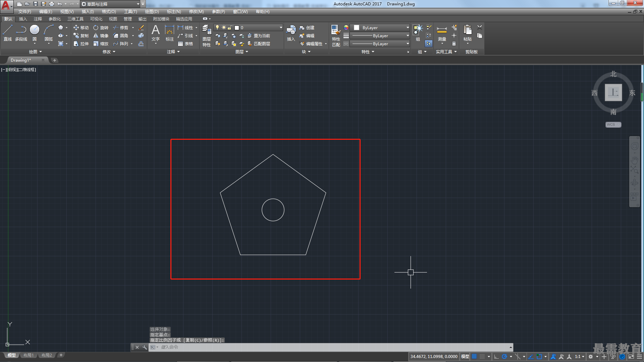Click the Dimension (标注) tool icon
Screen dimensions: 644x362
click(x=170, y=33)
